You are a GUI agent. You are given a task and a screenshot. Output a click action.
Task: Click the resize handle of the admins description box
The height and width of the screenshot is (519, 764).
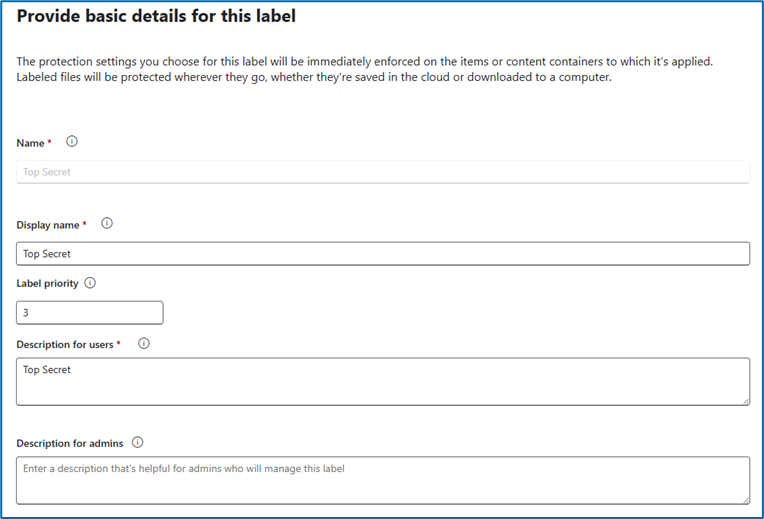[745, 499]
